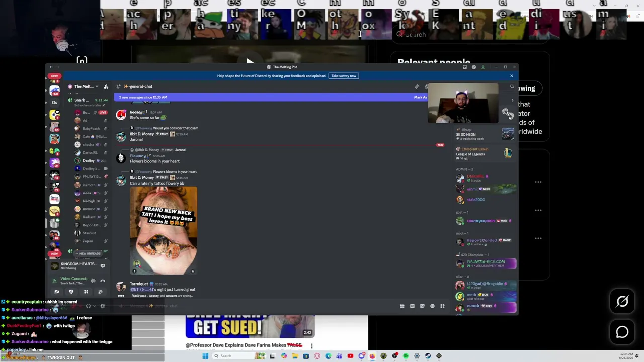The height and width of the screenshot is (362, 644).
Task: Expand output device arrow next to headphones
Action: (x=94, y=306)
